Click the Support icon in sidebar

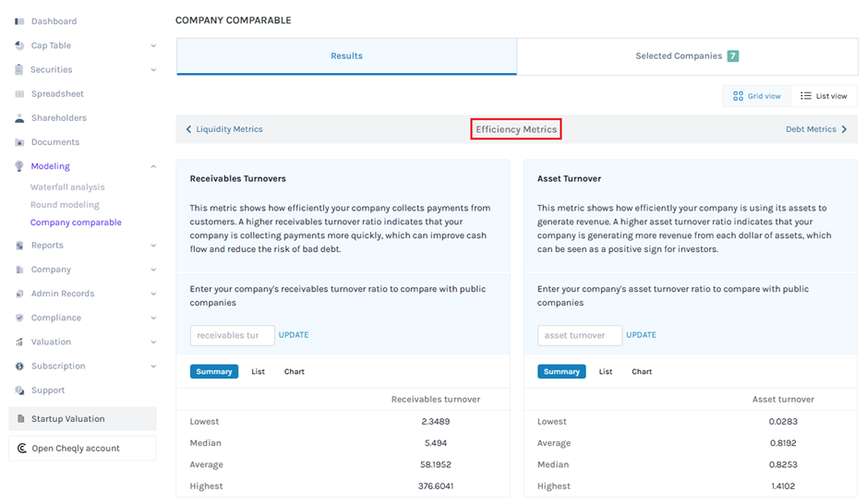(x=19, y=390)
